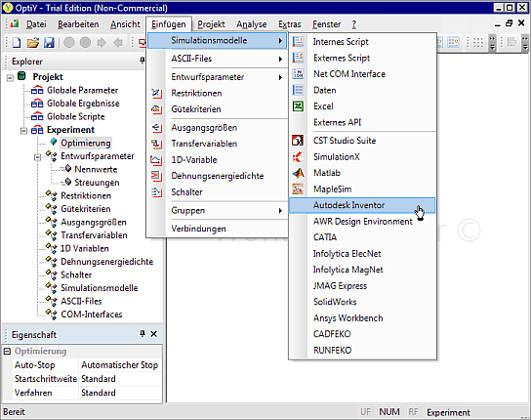The image size is (531, 420).
Task: Open the Analyse menu
Action: pos(252,24)
